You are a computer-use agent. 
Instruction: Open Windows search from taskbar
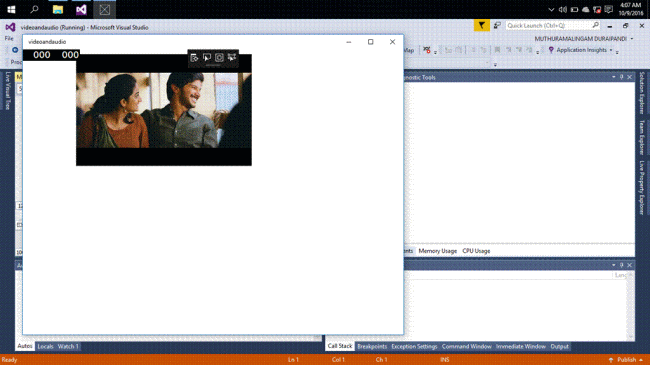[34, 9]
